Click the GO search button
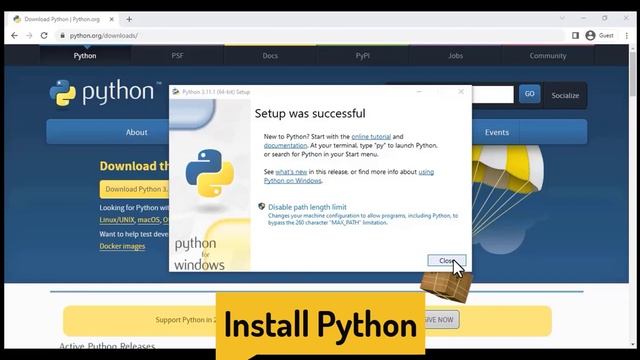The width and height of the screenshot is (640, 360). [x=529, y=94]
